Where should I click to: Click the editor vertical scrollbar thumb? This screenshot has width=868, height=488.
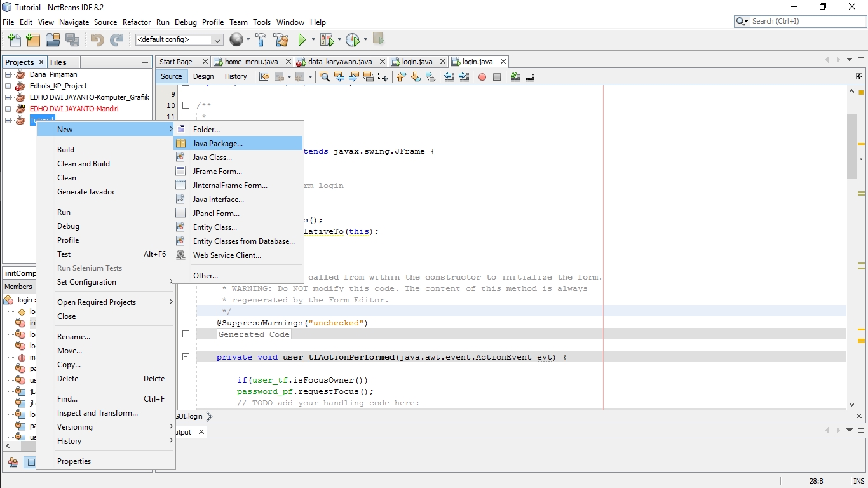click(851, 146)
